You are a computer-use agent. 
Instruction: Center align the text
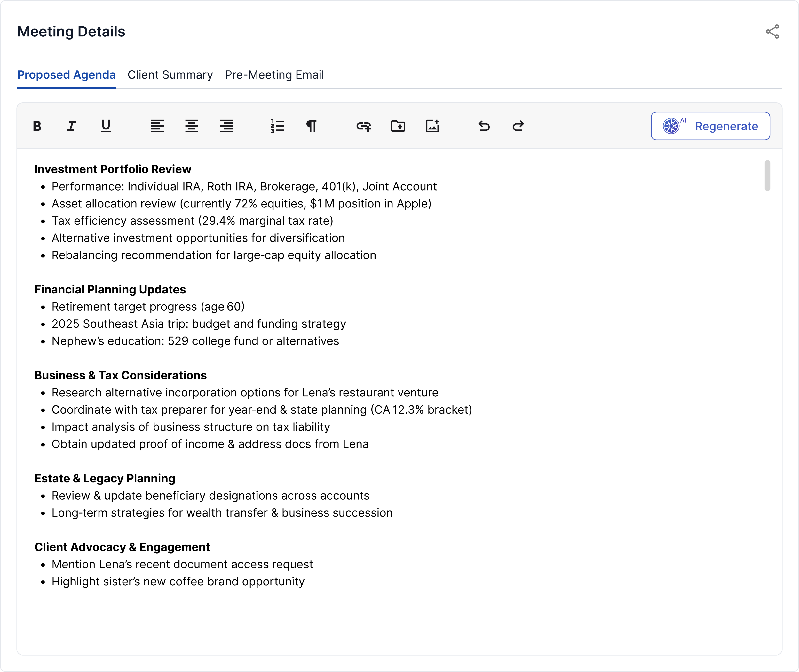click(x=192, y=126)
